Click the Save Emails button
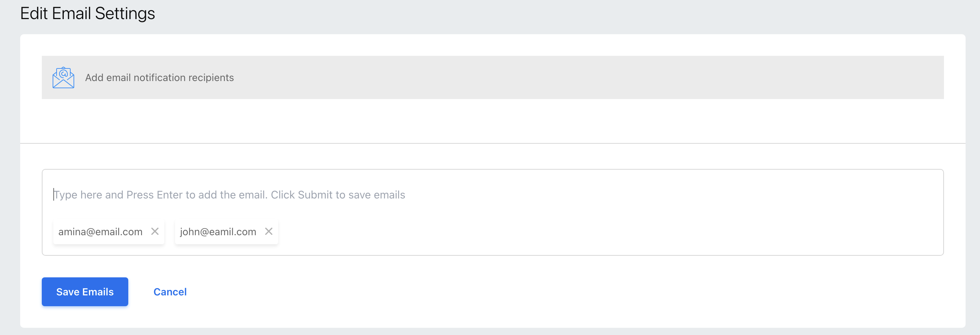Screen dimensions: 980x335 (x=85, y=292)
